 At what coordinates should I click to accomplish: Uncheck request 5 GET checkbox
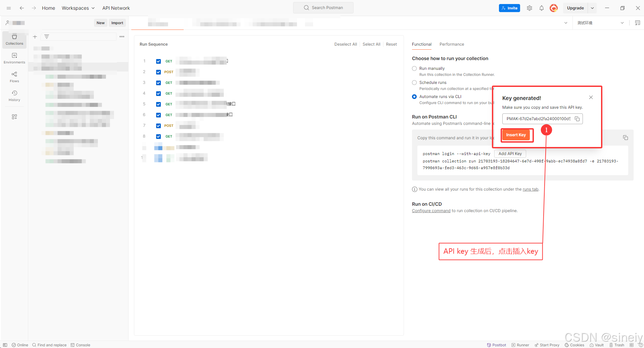(158, 104)
